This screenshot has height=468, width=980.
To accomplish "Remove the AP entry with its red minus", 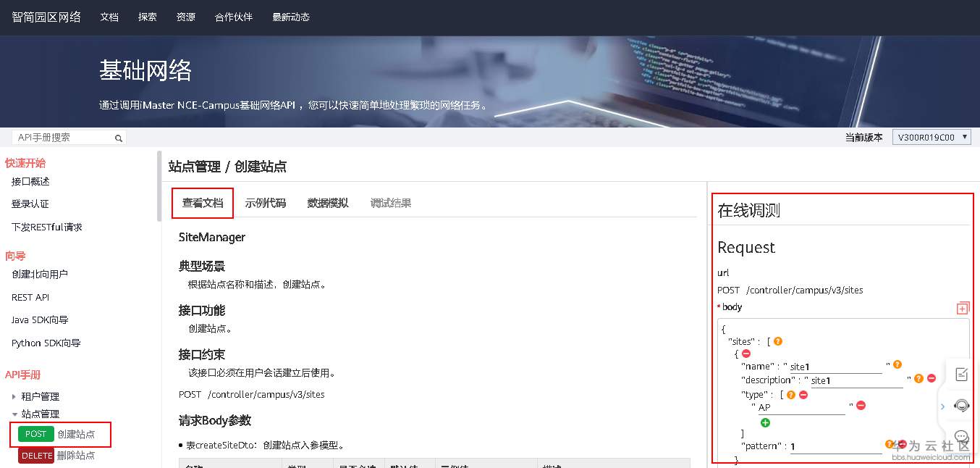I will (x=861, y=406).
